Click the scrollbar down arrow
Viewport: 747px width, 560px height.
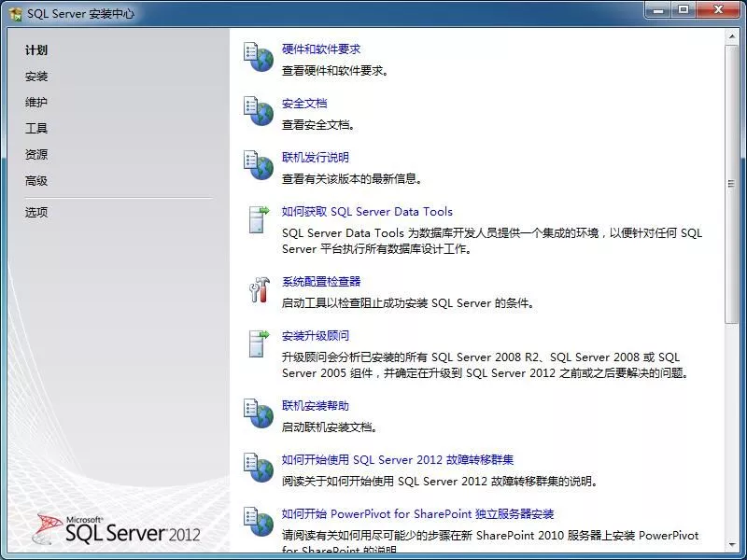[731, 544]
